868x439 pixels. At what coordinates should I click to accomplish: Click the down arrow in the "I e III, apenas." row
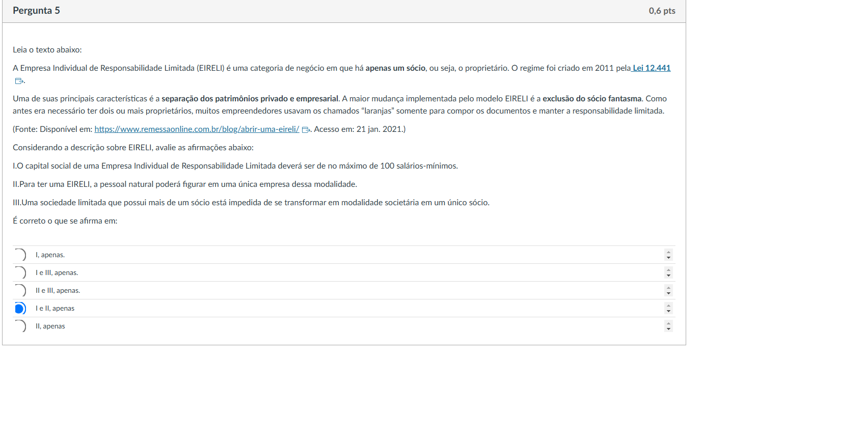pos(668,276)
